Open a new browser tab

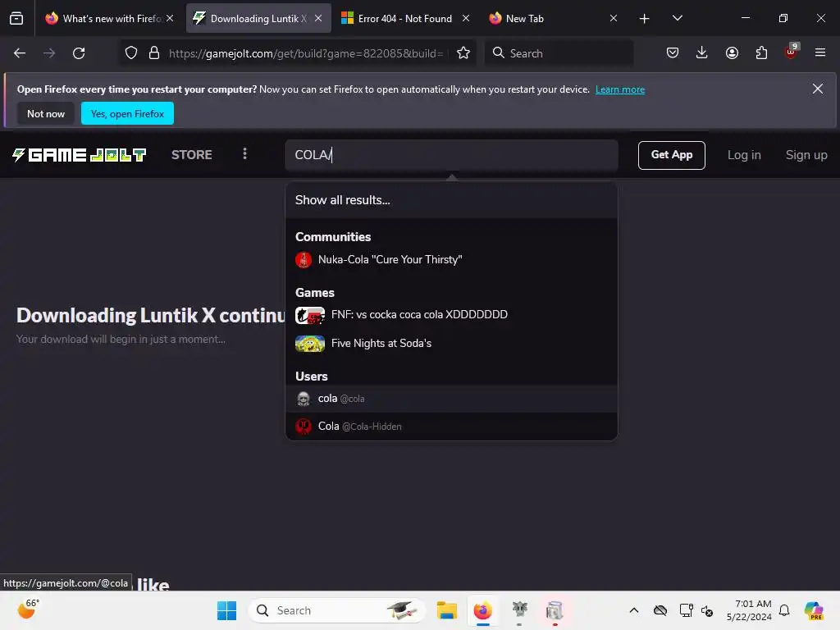(x=645, y=19)
